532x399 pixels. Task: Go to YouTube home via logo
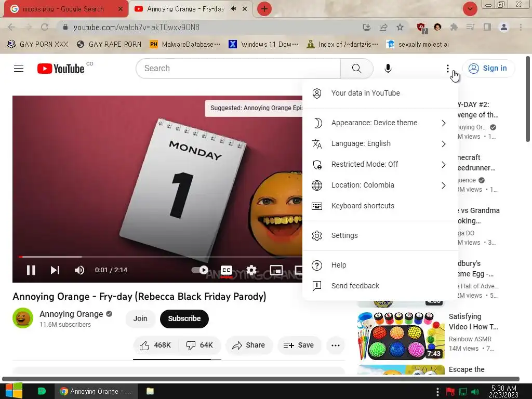pyautogui.click(x=61, y=69)
